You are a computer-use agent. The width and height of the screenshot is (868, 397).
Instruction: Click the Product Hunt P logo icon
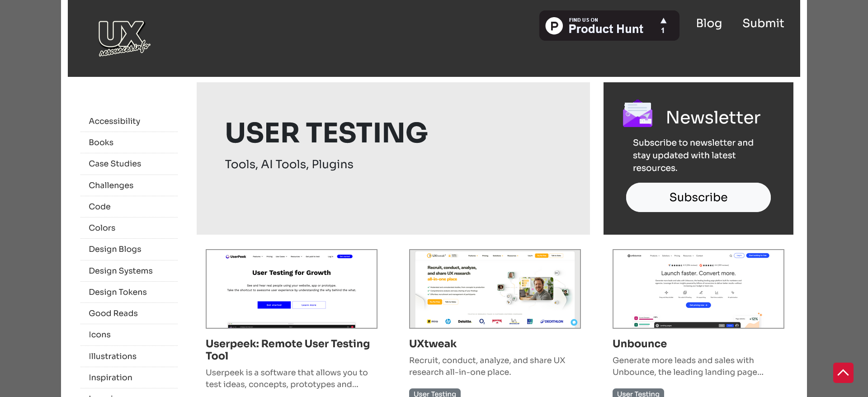[x=554, y=26]
